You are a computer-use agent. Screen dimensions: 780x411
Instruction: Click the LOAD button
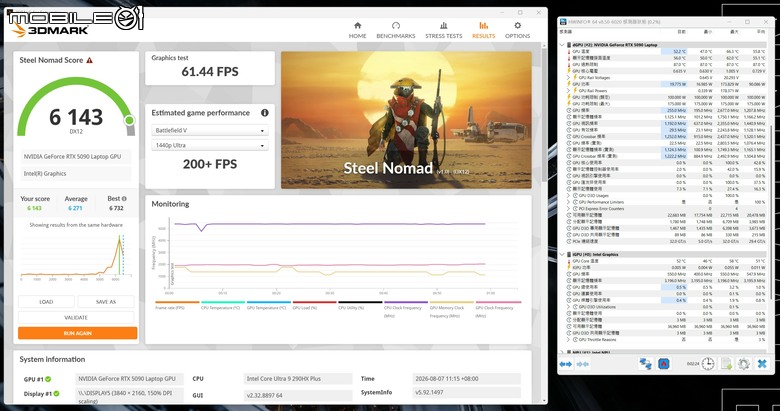(46, 302)
